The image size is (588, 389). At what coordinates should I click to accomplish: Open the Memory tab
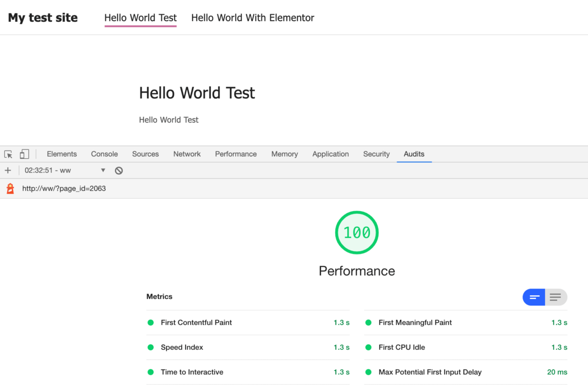tap(285, 154)
